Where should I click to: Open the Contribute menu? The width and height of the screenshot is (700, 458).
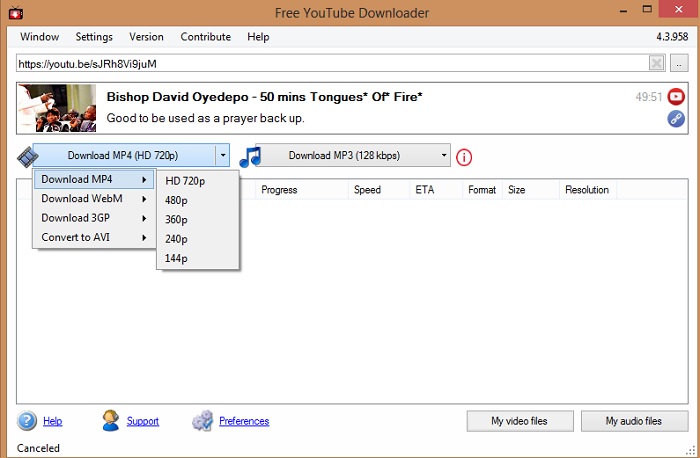205,37
